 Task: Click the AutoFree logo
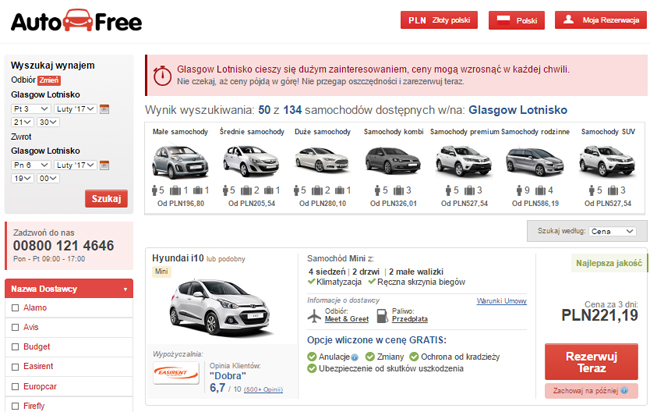[x=76, y=21]
